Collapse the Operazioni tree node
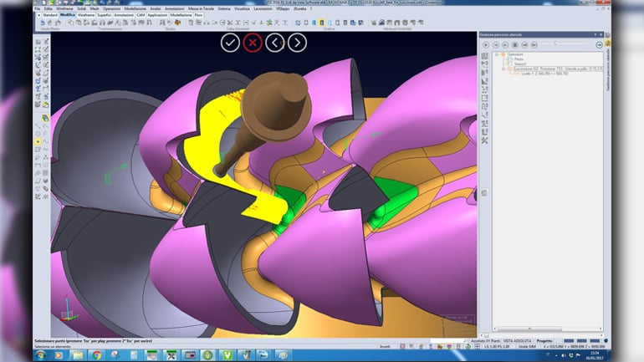This screenshot has height=362, width=644. pos(497,54)
